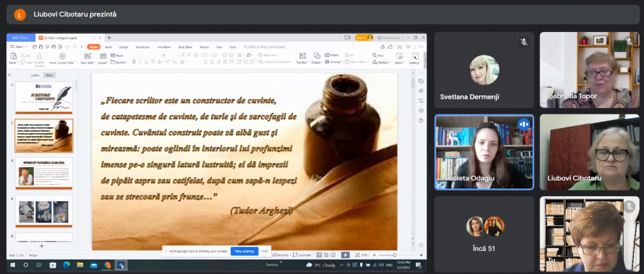Open the ribbon Settings icon
The image size is (644, 274).
pos(415,57)
